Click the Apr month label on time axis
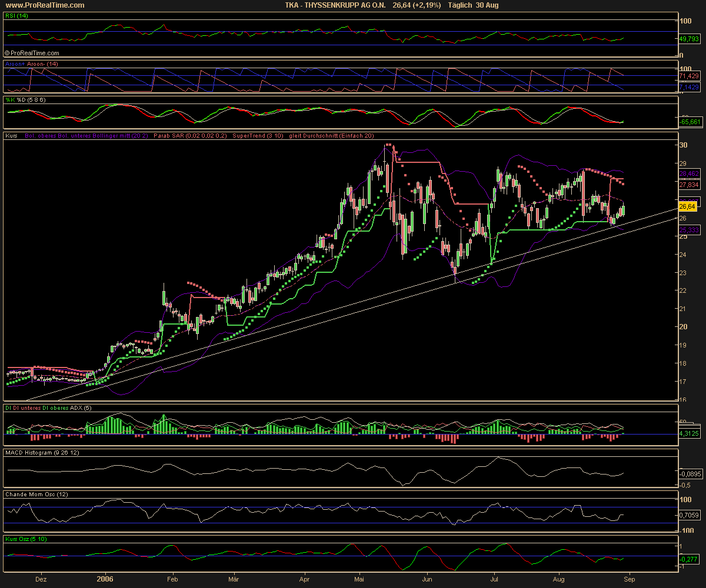This screenshot has width=706, height=588. 305,579
